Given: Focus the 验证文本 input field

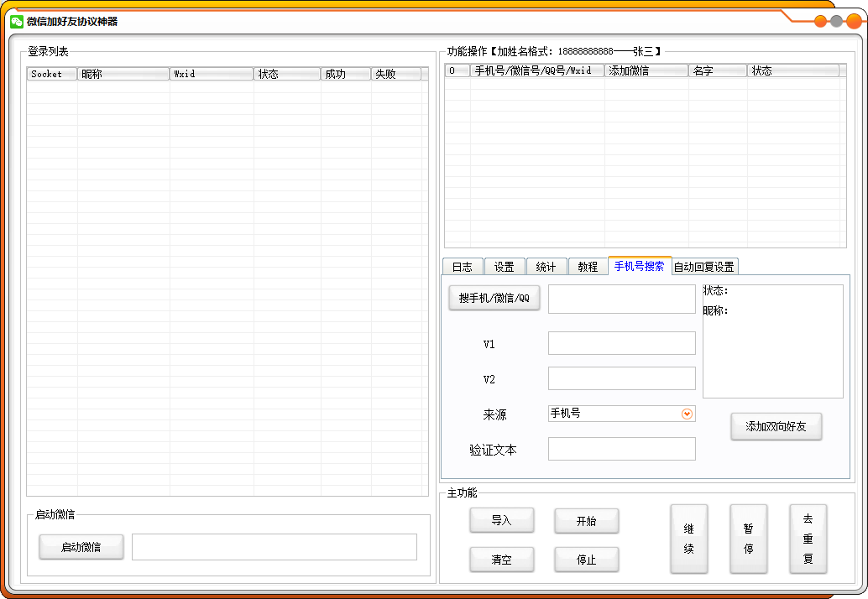Looking at the screenshot, I should pos(622,449).
